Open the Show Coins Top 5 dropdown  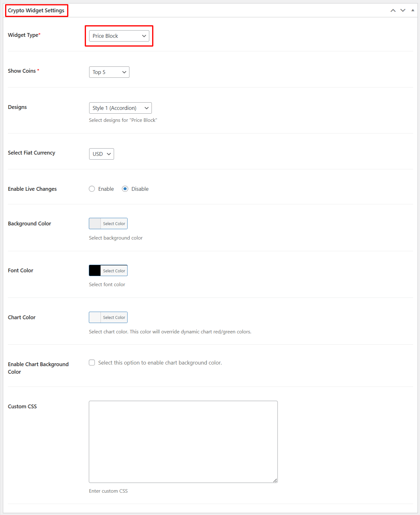click(x=109, y=72)
